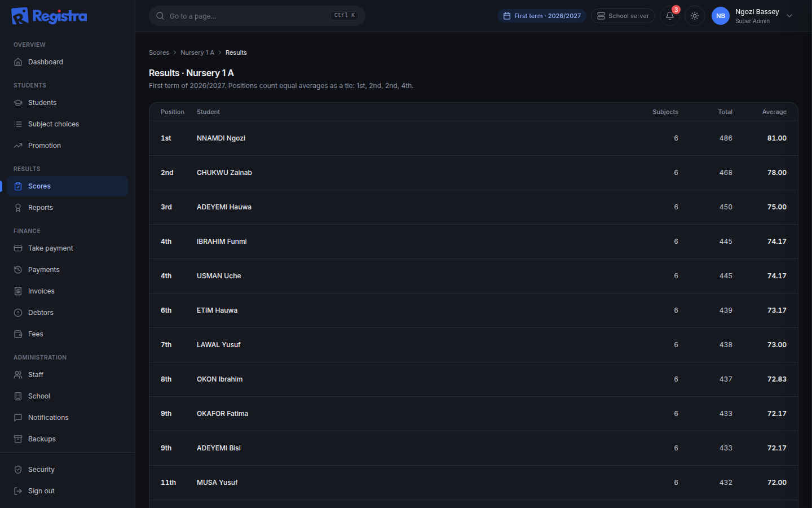The height and width of the screenshot is (508, 812).
Task: Click the Sign out arrow icon
Action: [x=18, y=491]
